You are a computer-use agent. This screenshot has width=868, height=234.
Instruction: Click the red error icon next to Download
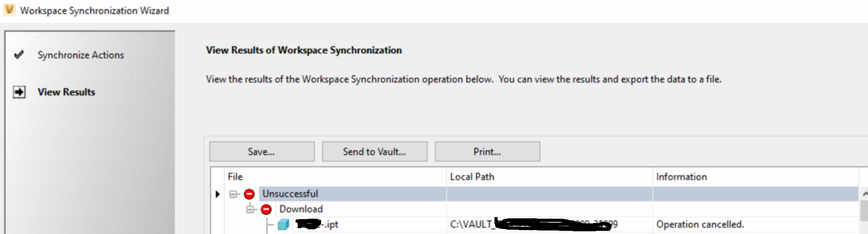coord(266,209)
